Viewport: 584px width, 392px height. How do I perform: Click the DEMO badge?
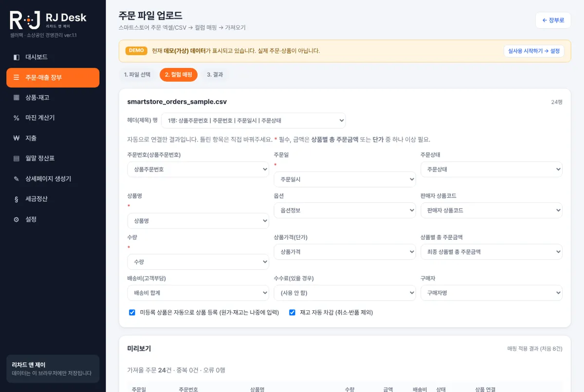point(136,51)
